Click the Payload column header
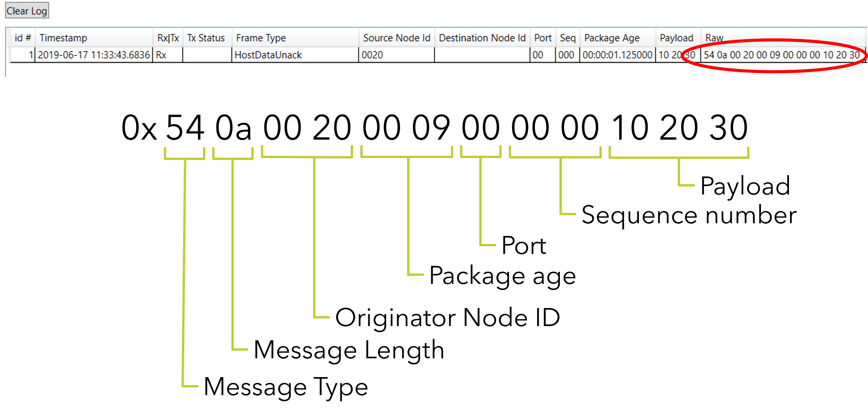Viewport: 868px width, 417px height. click(678, 38)
